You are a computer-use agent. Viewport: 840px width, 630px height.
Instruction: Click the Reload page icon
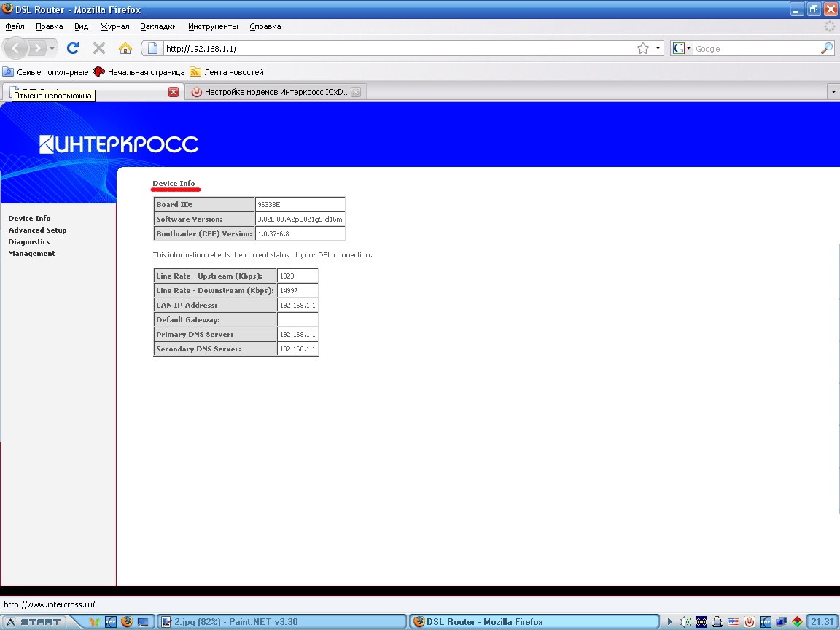pyautogui.click(x=73, y=49)
